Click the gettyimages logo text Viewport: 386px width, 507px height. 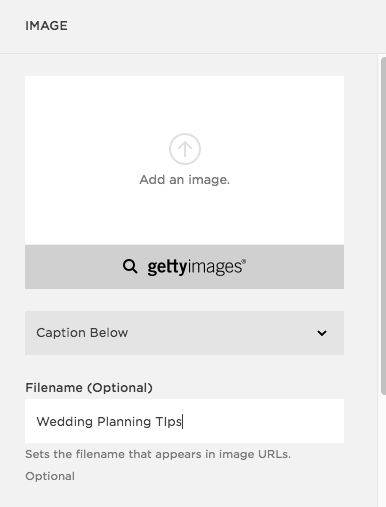click(x=197, y=267)
